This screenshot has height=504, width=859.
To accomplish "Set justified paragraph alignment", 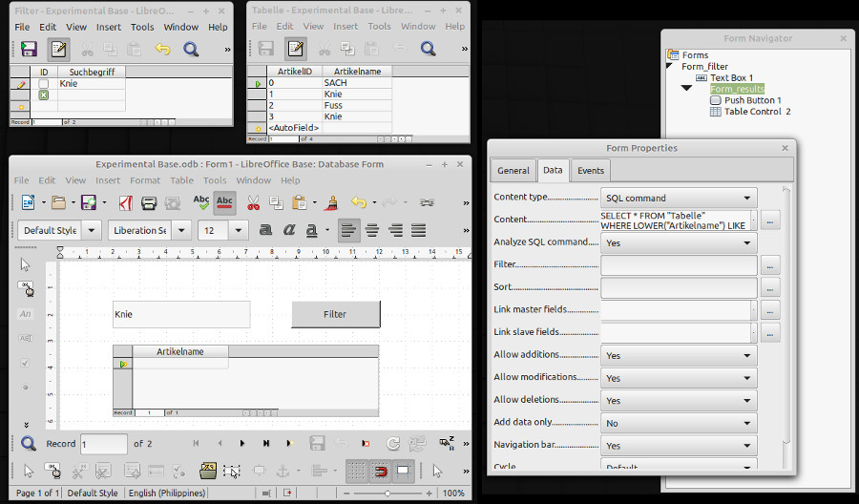I will pos(419,230).
